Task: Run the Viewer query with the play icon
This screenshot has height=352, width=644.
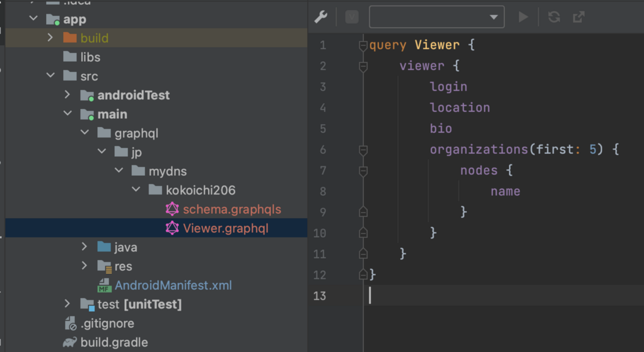Action: click(x=523, y=17)
